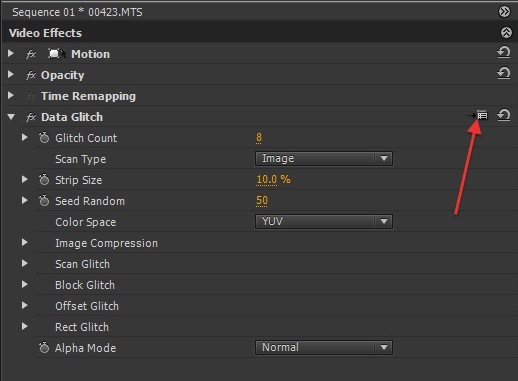This screenshot has width=518, height=381.
Task: Click the Image Compression label
Action: 106,243
